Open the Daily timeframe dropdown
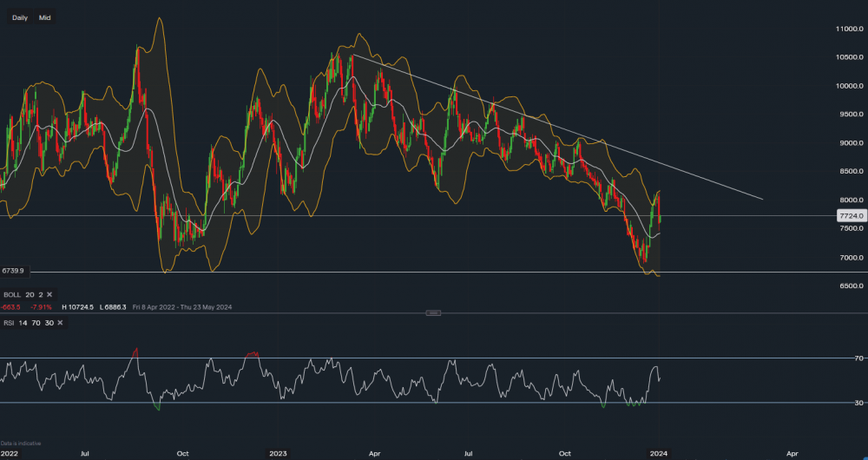This screenshot has height=460, width=868. [19, 17]
